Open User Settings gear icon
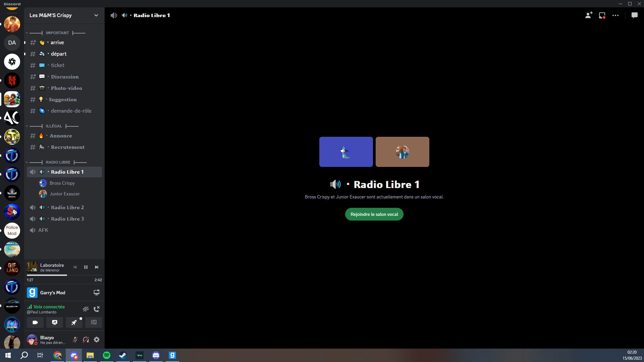 [x=97, y=340]
